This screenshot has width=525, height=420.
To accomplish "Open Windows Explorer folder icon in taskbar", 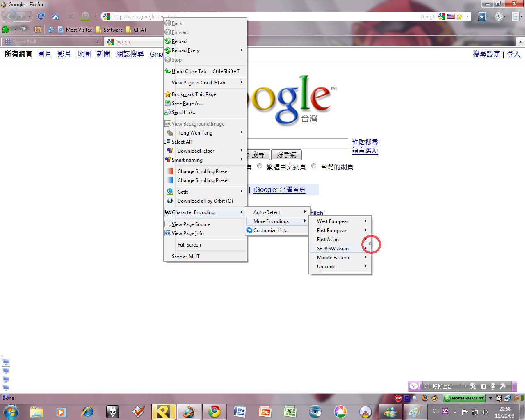I will [x=37, y=411].
